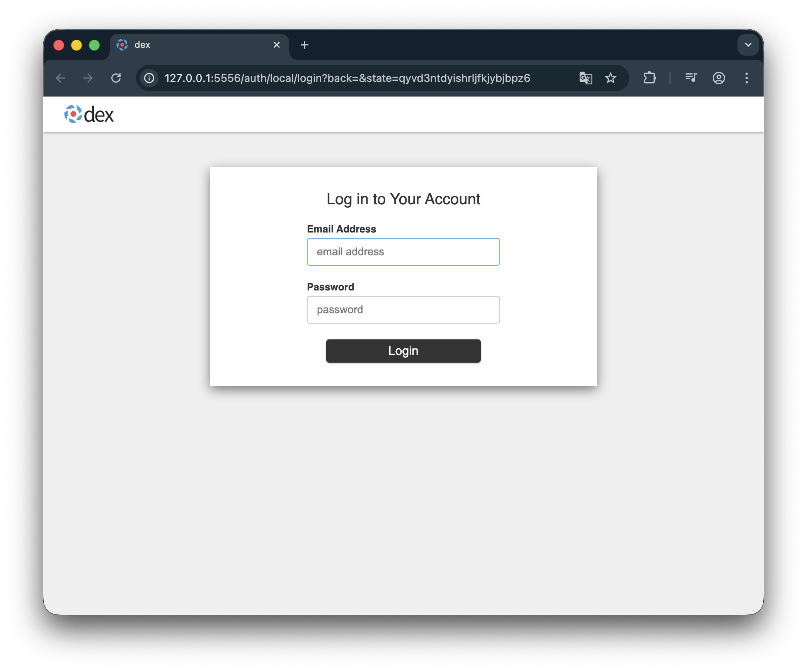The width and height of the screenshot is (807, 672).
Task: Click the reload page icon
Action: tap(116, 78)
